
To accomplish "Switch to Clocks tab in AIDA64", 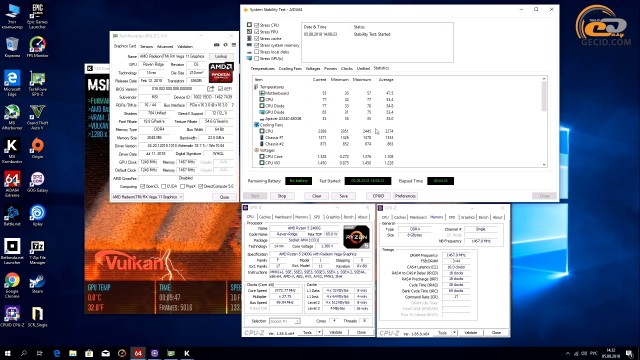I will pyautogui.click(x=347, y=69).
